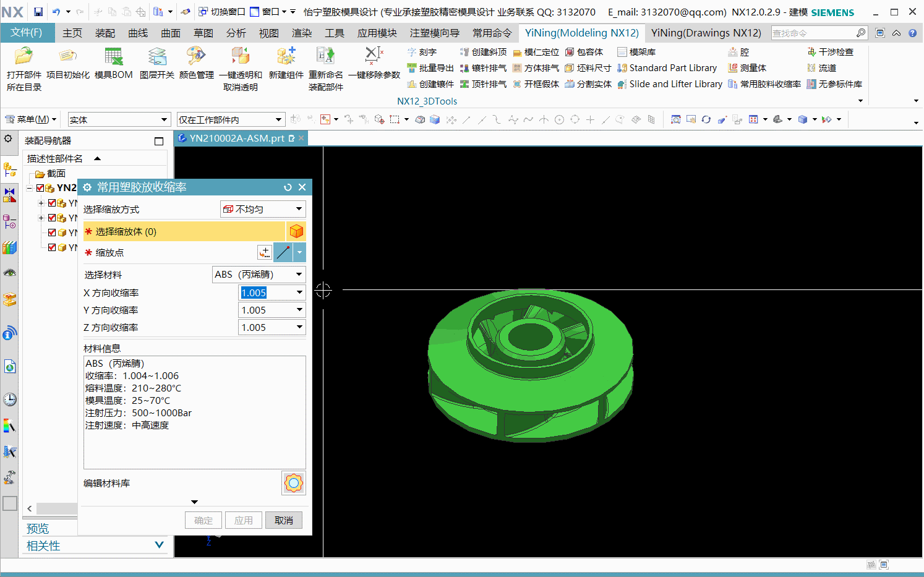Open the 打开部件所在目录 tool
The height and width of the screenshot is (577, 924).
pos(24,69)
